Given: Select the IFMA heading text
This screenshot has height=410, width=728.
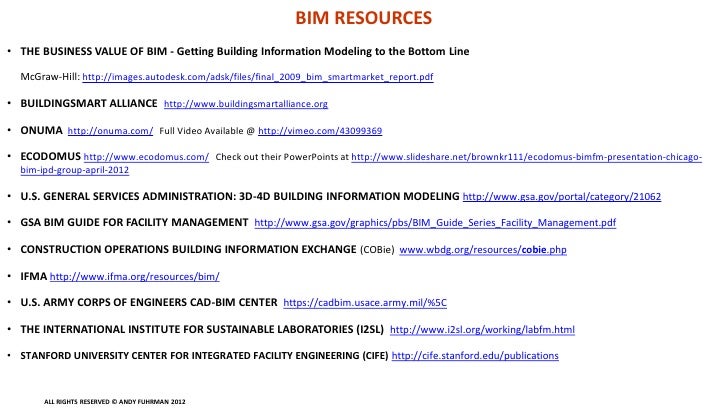Looking at the screenshot, I should click(x=33, y=276).
